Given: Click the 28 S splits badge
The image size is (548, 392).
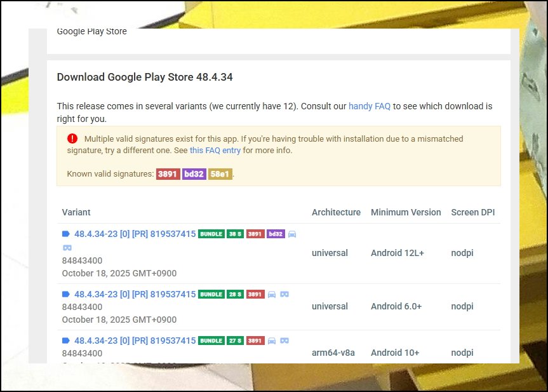Looking at the screenshot, I should pyautogui.click(x=235, y=294).
